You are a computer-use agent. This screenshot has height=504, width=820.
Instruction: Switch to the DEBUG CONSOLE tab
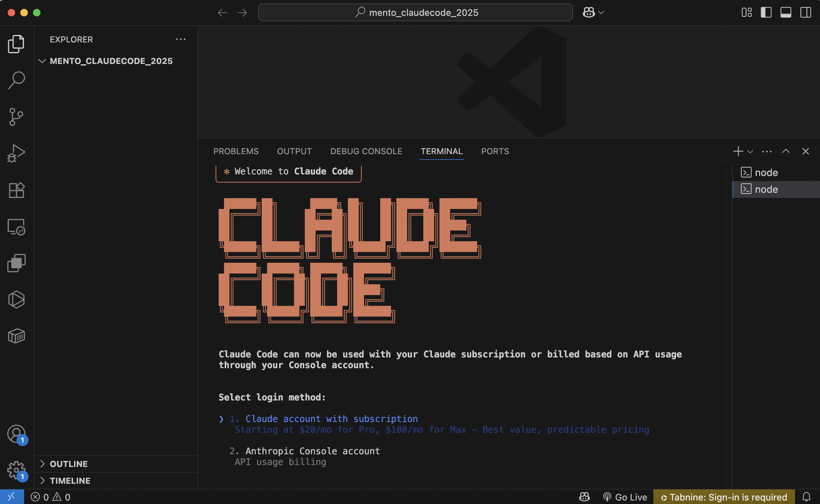[x=366, y=151]
